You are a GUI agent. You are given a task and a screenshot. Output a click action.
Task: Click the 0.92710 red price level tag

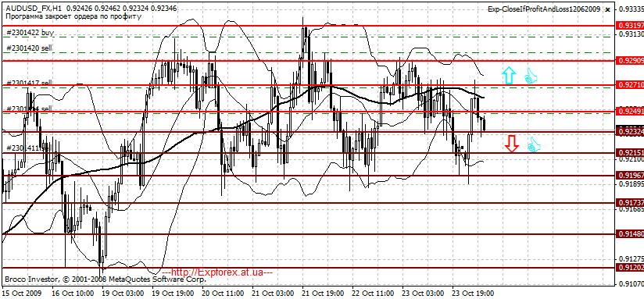pos(630,85)
